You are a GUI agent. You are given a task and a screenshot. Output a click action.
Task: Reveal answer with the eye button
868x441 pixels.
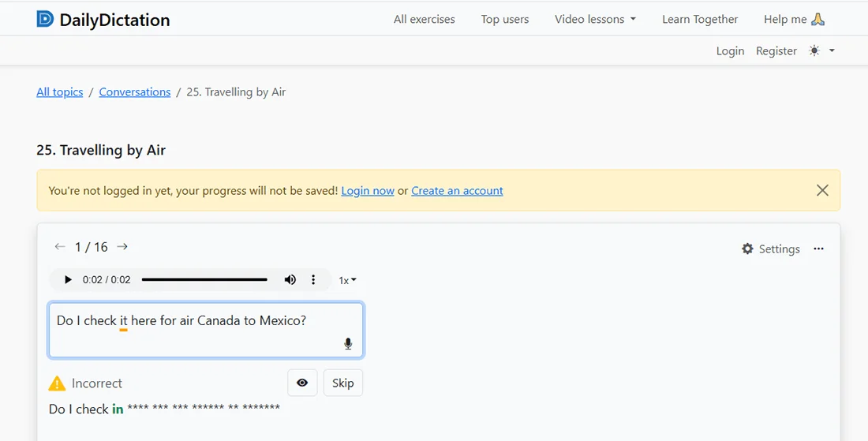pyautogui.click(x=302, y=383)
